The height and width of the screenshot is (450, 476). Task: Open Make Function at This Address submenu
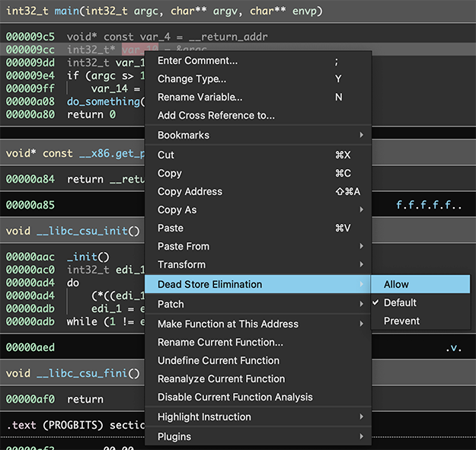[x=258, y=324]
